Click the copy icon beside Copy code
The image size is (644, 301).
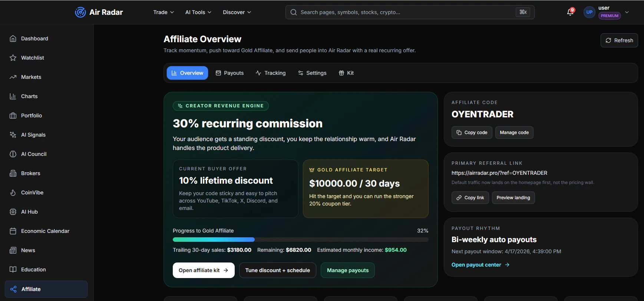pyautogui.click(x=459, y=133)
